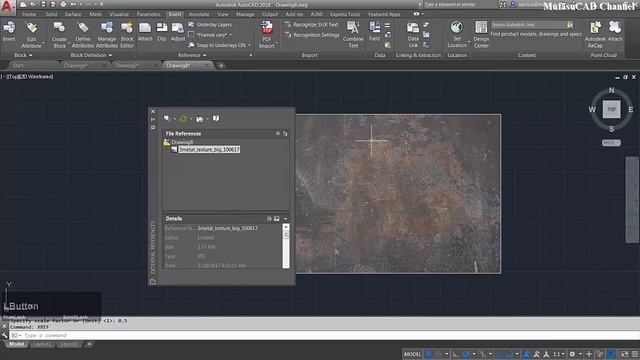The width and height of the screenshot is (640, 360).
Task: Click the Combine Text icon
Action: [353, 28]
